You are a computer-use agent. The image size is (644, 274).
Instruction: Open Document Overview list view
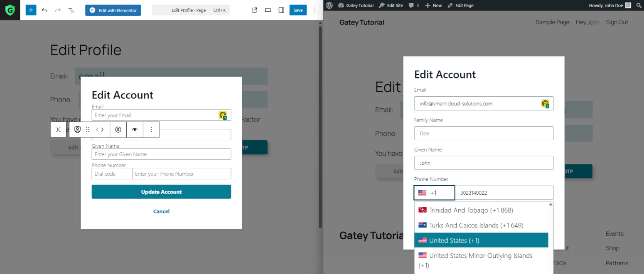(71, 10)
